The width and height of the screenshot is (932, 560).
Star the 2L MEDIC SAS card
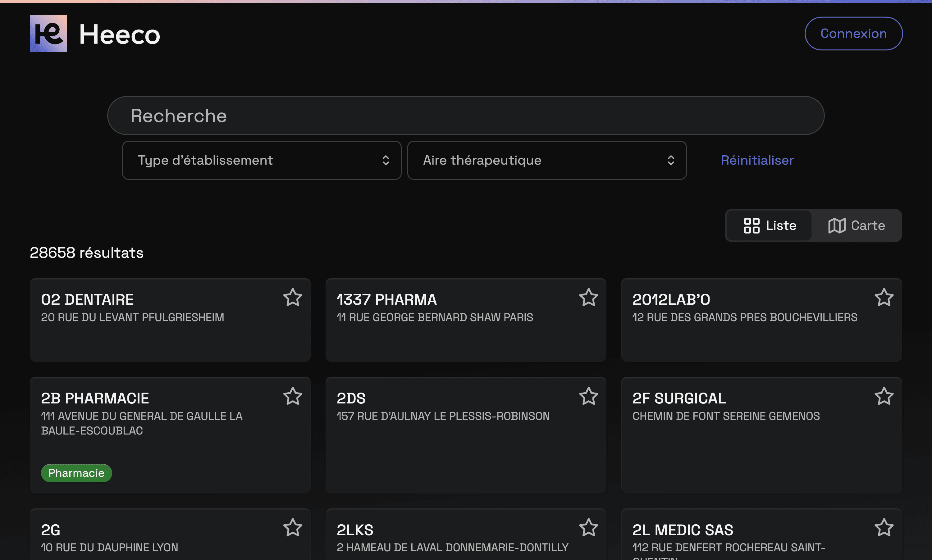884,528
